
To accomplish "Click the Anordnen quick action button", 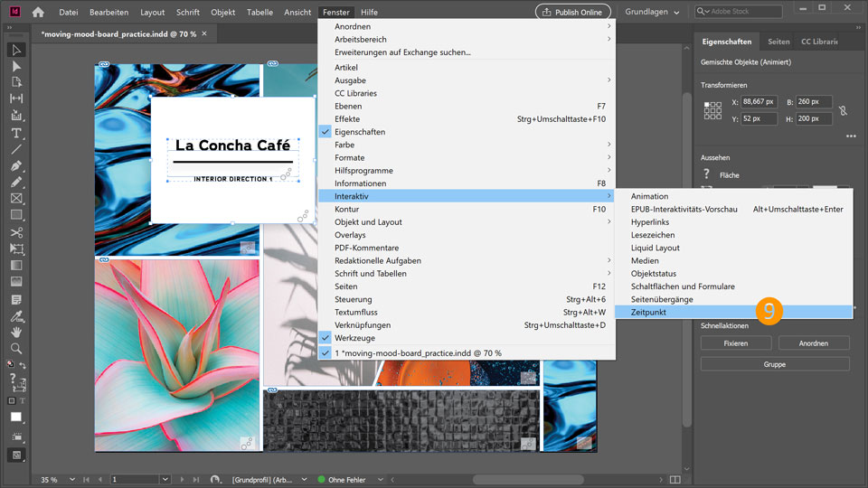I will tap(814, 343).
